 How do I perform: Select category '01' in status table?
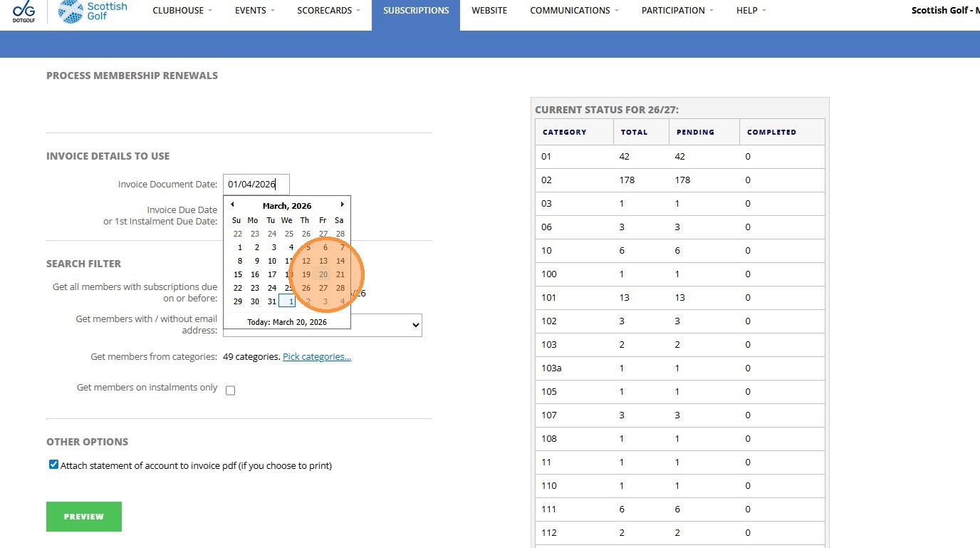tap(574, 157)
